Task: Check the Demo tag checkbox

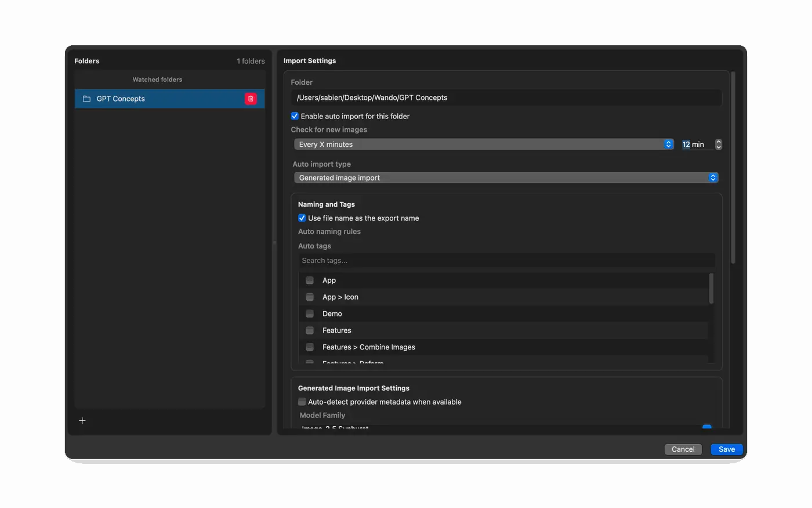Action: pos(310,314)
